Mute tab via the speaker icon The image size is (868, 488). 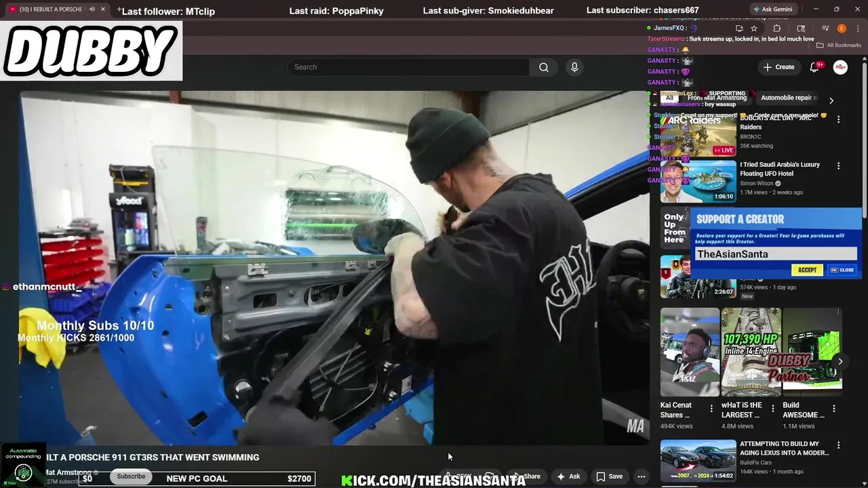point(92,9)
